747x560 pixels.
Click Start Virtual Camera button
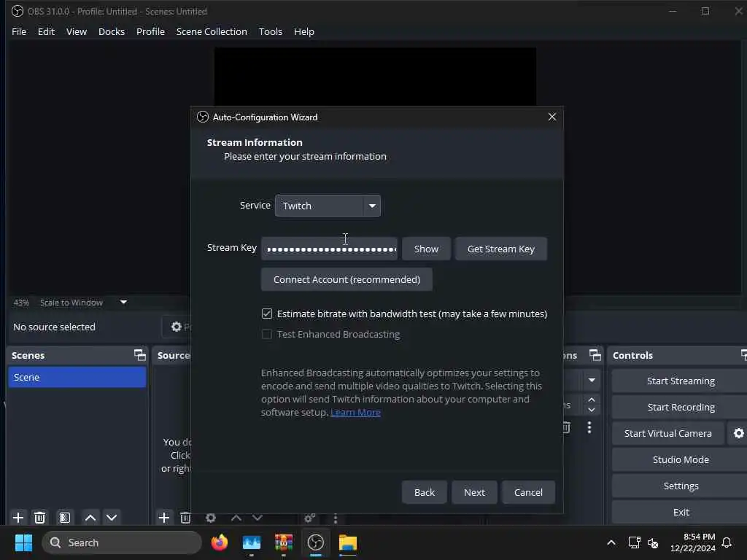coord(668,433)
